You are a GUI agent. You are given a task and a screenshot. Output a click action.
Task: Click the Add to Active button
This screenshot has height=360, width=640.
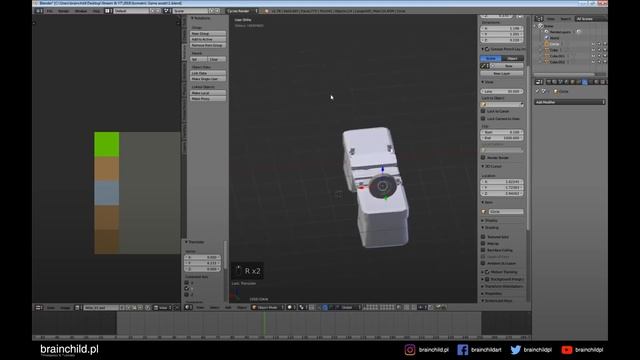tap(208, 39)
